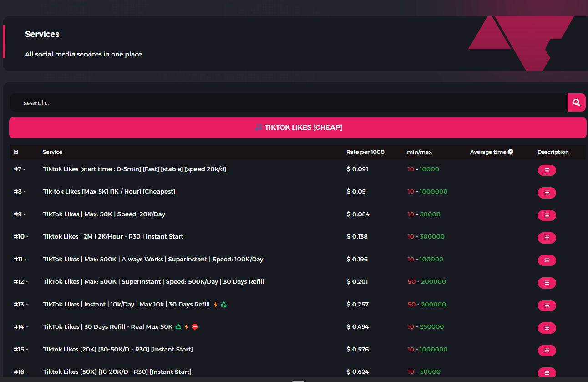Select TikTok Likes 30 Days Refill Real row
This screenshot has width=588, height=382.
pyautogui.click(x=108, y=327)
